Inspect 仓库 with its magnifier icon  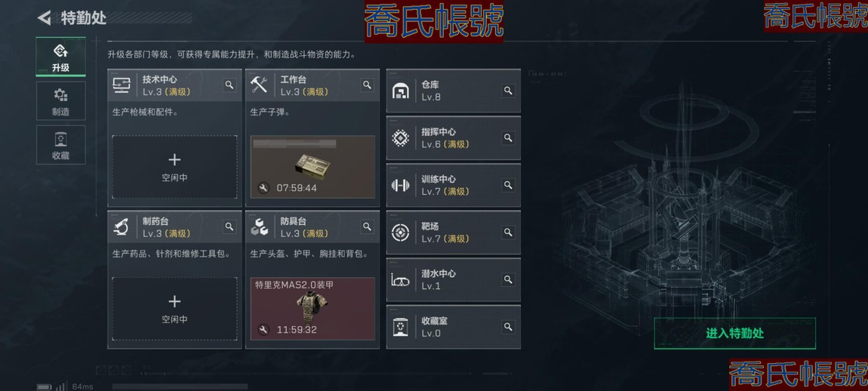(508, 91)
